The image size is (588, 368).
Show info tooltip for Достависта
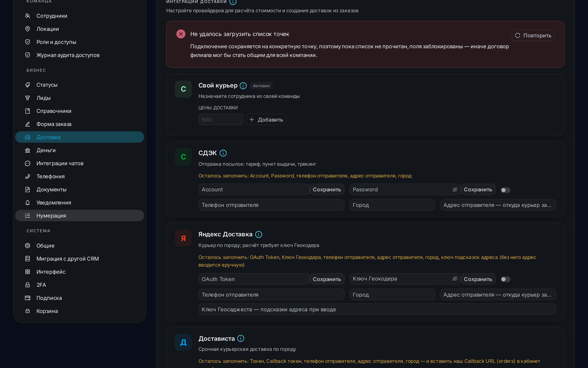pyautogui.click(x=241, y=338)
